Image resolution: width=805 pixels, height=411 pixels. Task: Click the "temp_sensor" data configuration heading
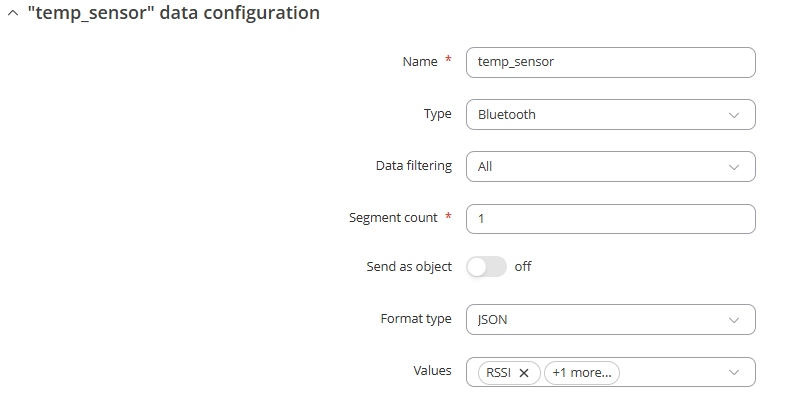174,13
